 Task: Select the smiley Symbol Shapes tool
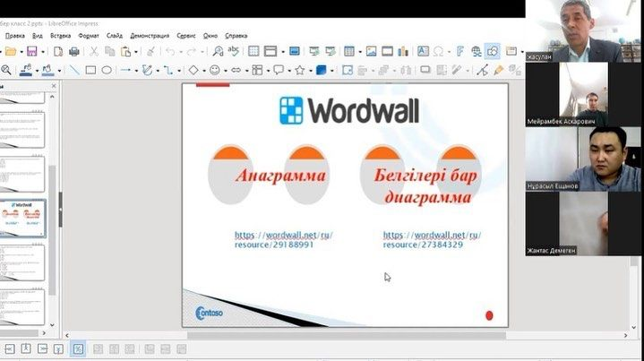click(214, 70)
